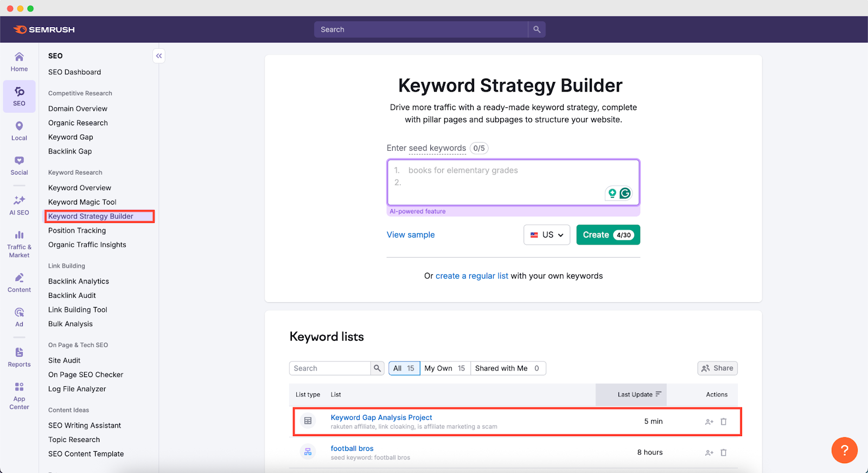Click the top search magnifier icon
This screenshot has width=868, height=473.
point(537,29)
